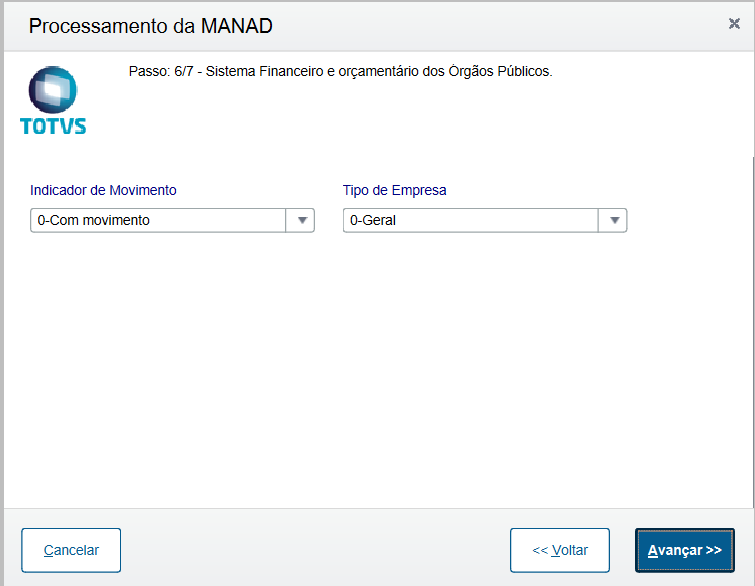
Task: Click the "Passo: 6/7" step description text
Action: coord(340,72)
